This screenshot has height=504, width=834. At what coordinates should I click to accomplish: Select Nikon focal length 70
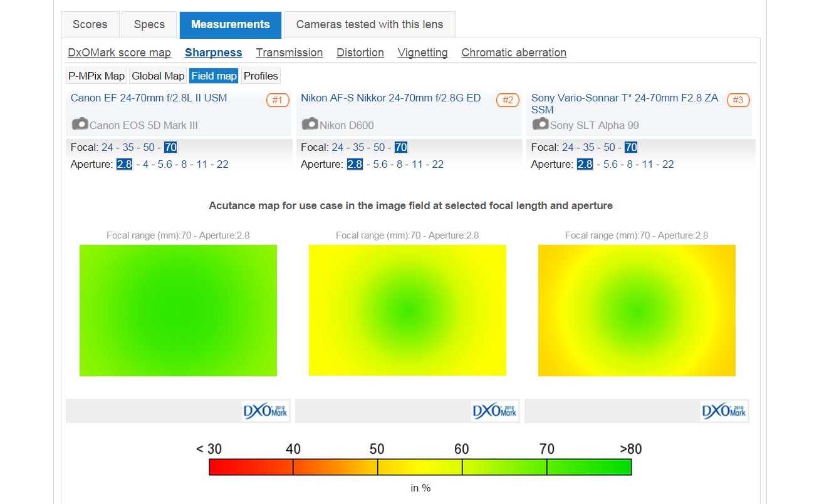[x=401, y=147]
